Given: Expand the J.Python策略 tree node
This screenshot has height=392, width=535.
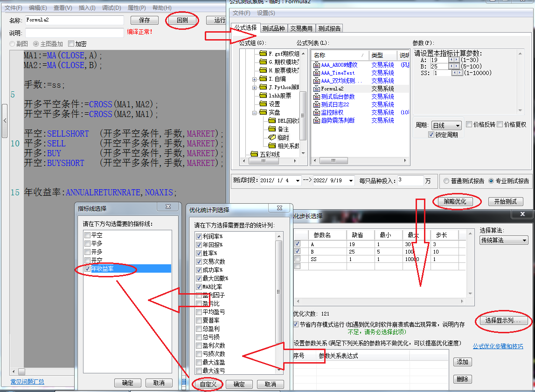Looking at the screenshot, I should 255,88.
